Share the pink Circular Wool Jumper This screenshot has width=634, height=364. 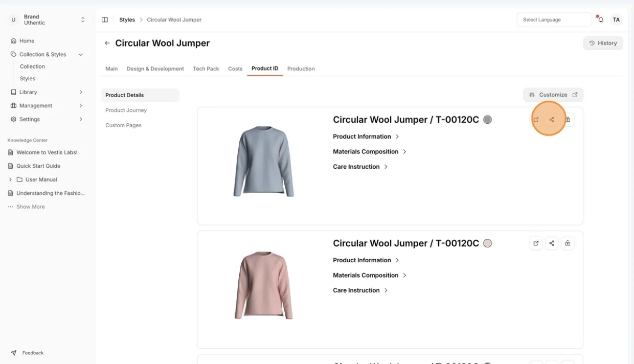(552, 243)
